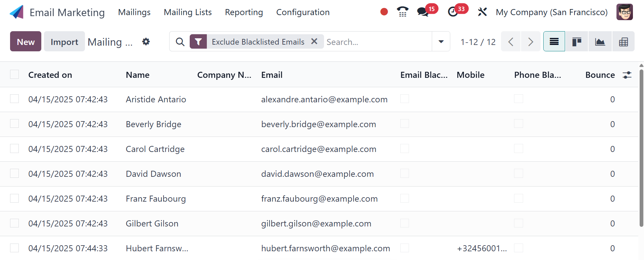Click the debug tools wrench icon
The width and height of the screenshot is (644, 260).
(x=482, y=12)
